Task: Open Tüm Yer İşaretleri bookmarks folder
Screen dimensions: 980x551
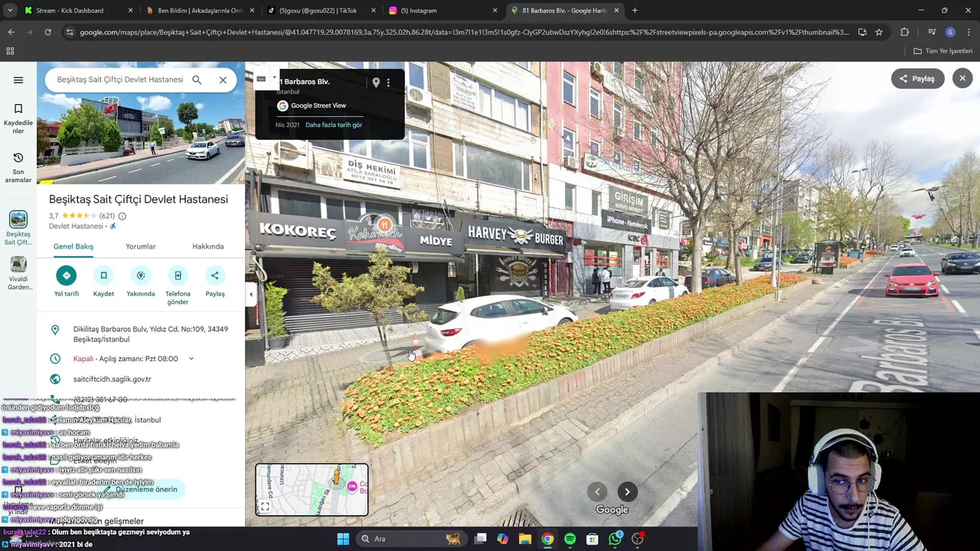Action: (x=943, y=51)
